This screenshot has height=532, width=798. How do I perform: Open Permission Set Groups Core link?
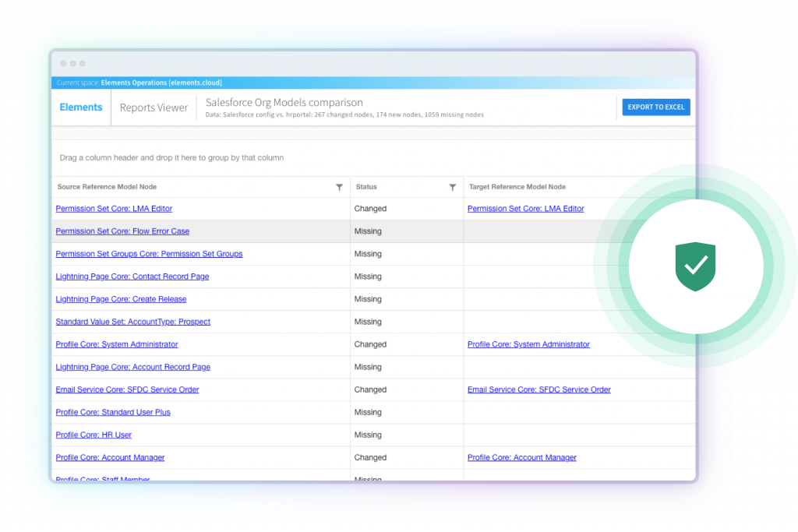pyautogui.click(x=149, y=254)
